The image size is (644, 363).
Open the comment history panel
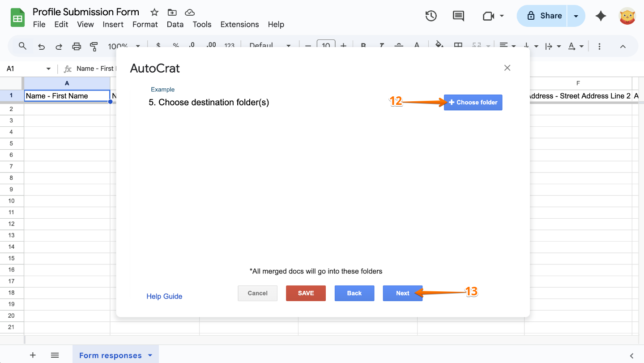pyautogui.click(x=458, y=16)
